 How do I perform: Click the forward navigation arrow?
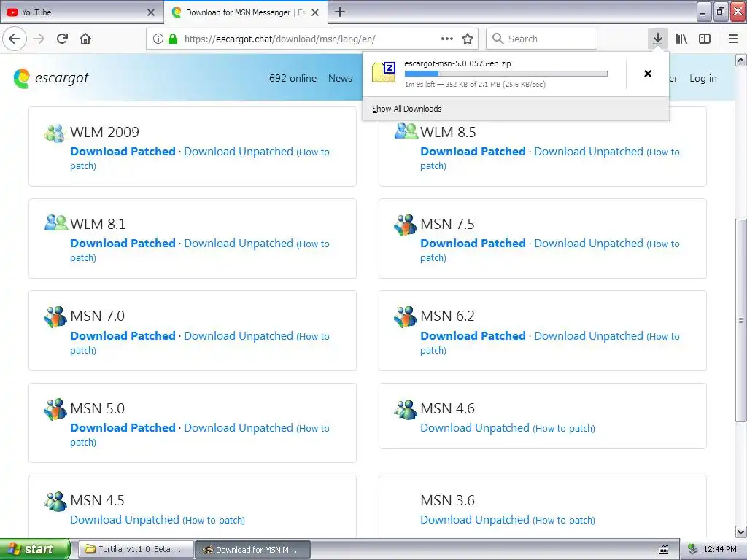[x=39, y=39]
